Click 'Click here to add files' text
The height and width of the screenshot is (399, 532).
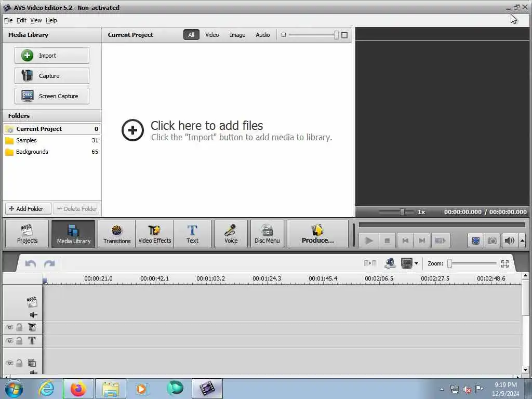[207, 126]
